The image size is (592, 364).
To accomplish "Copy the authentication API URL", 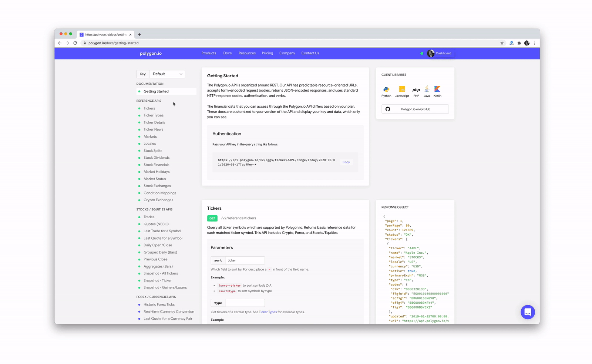I will [x=346, y=162].
